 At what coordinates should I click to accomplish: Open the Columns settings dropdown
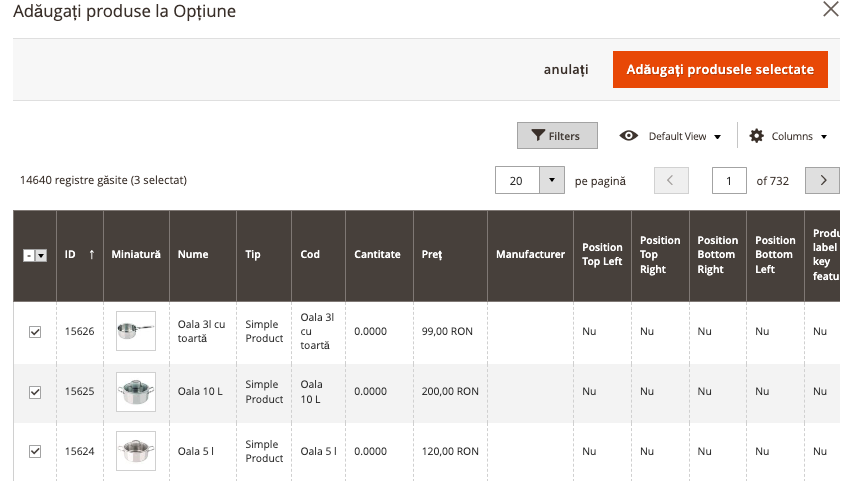pos(799,136)
